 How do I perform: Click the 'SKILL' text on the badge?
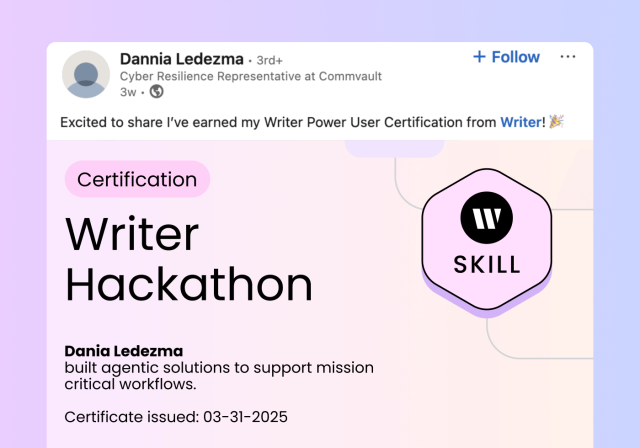coord(487,264)
